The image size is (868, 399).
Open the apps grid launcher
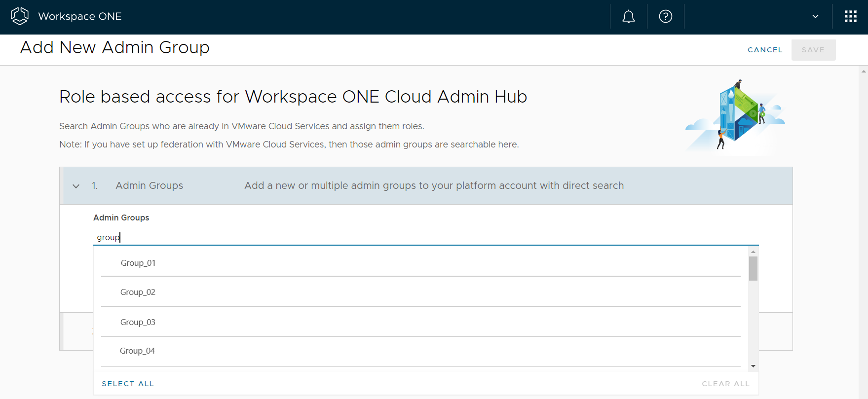pyautogui.click(x=850, y=17)
